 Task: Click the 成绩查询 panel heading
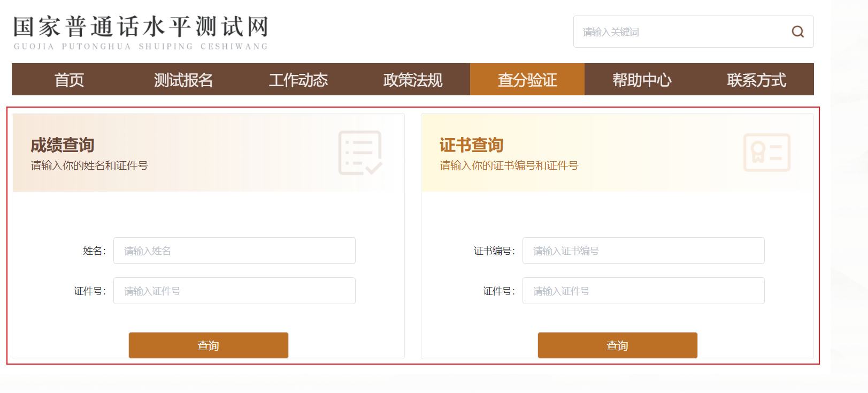[63, 145]
